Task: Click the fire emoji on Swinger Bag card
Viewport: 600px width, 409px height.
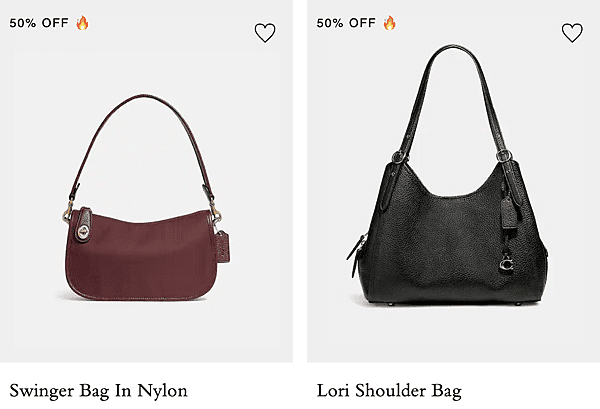Action: pos(82,23)
